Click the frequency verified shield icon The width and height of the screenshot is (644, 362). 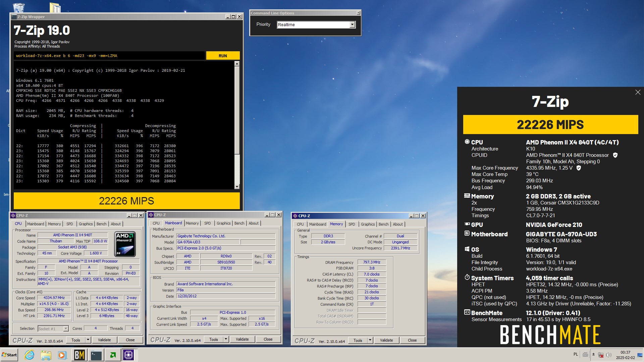579,168
